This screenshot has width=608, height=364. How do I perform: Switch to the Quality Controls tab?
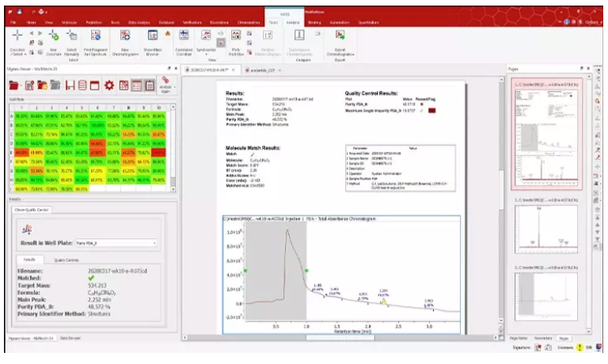66,259
